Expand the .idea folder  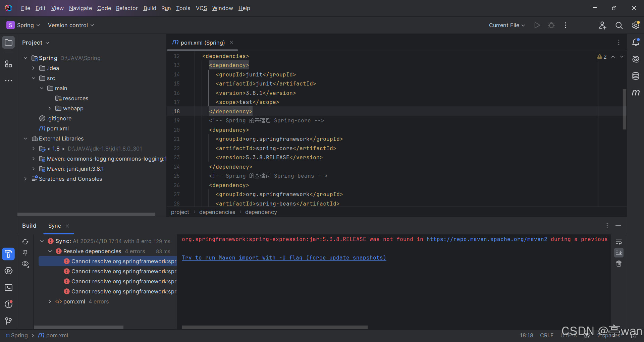pos(34,68)
